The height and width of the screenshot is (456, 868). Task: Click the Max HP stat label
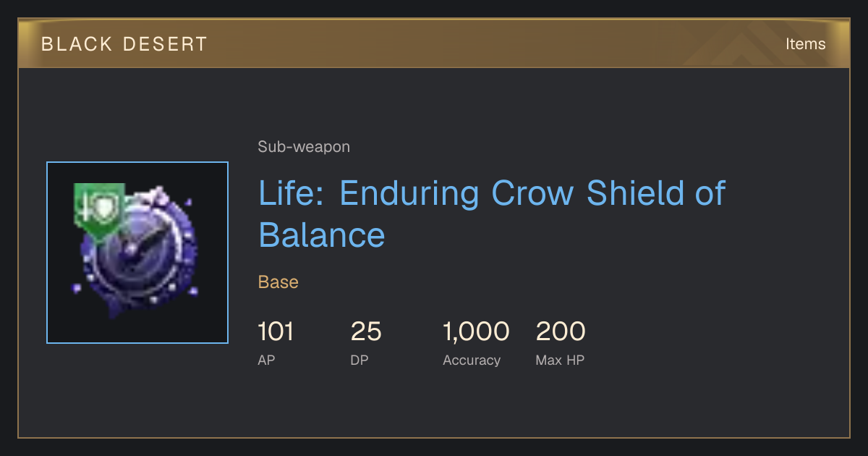pyautogui.click(x=560, y=360)
